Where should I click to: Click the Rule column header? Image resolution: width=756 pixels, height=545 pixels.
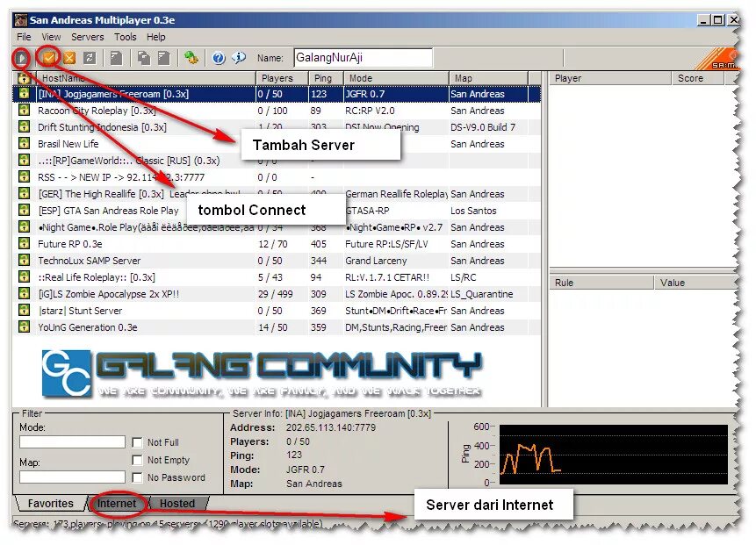click(601, 283)
